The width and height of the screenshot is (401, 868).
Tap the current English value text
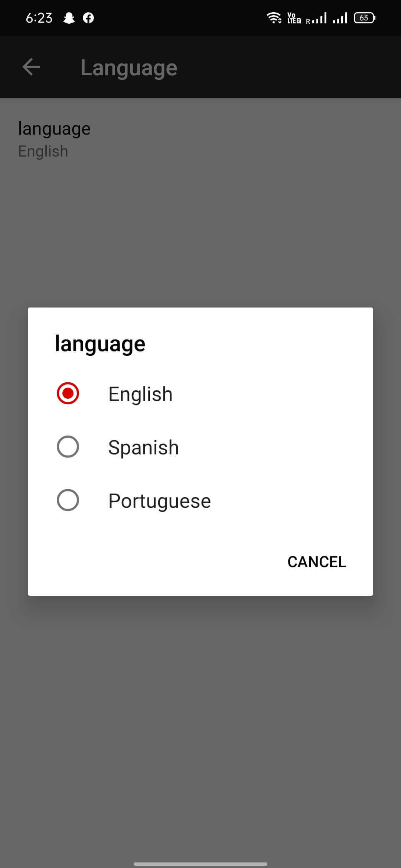click(43, 151)
